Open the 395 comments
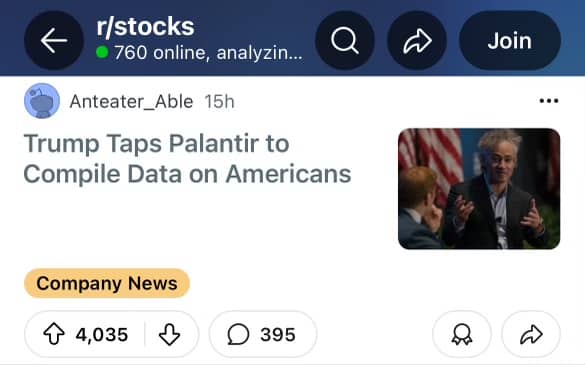This screenshot has width=585, height=365. point(263,334)
